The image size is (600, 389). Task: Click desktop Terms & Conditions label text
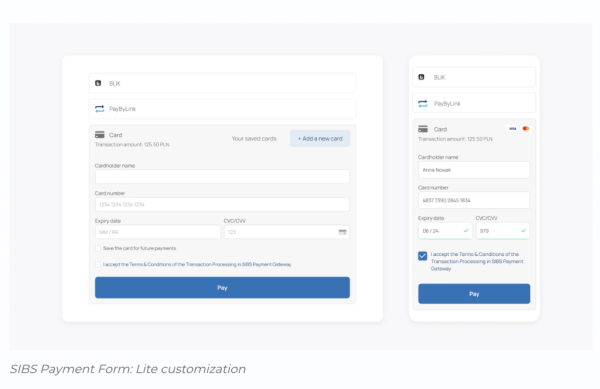(197, 264)
